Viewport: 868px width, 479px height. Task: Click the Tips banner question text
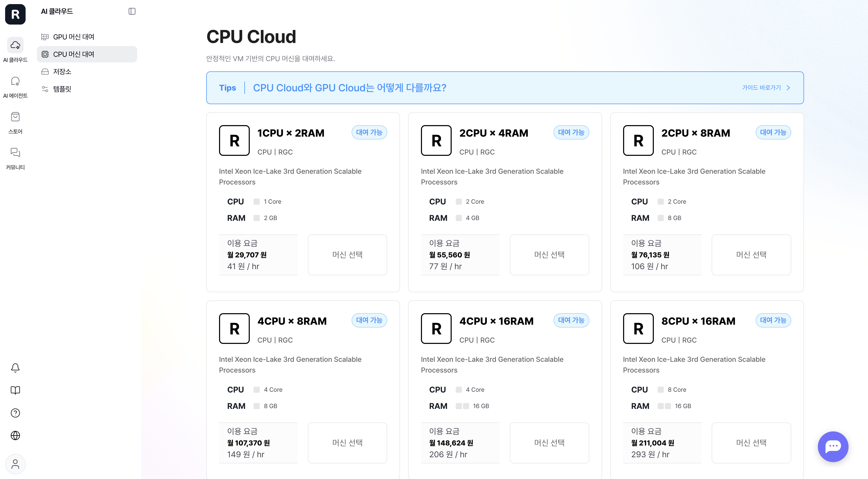click(349, 88)
